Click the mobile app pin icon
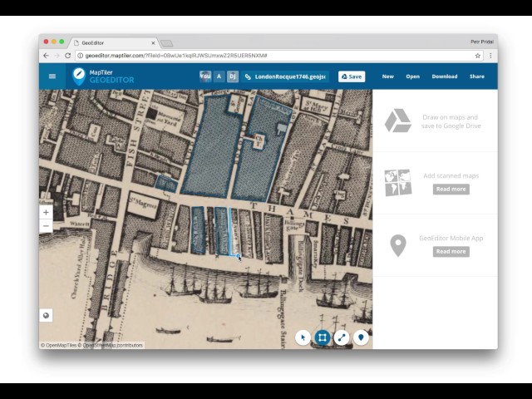The height and width of the screenshot is (399, 532). click(x=398, y=245)
